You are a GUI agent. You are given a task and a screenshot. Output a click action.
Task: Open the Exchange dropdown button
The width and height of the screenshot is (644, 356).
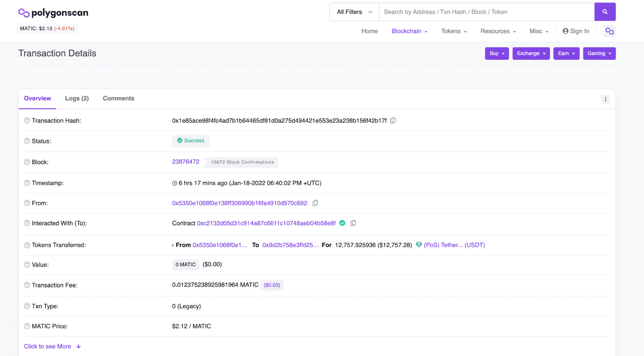pyautogui.click(x=531, y=54)
